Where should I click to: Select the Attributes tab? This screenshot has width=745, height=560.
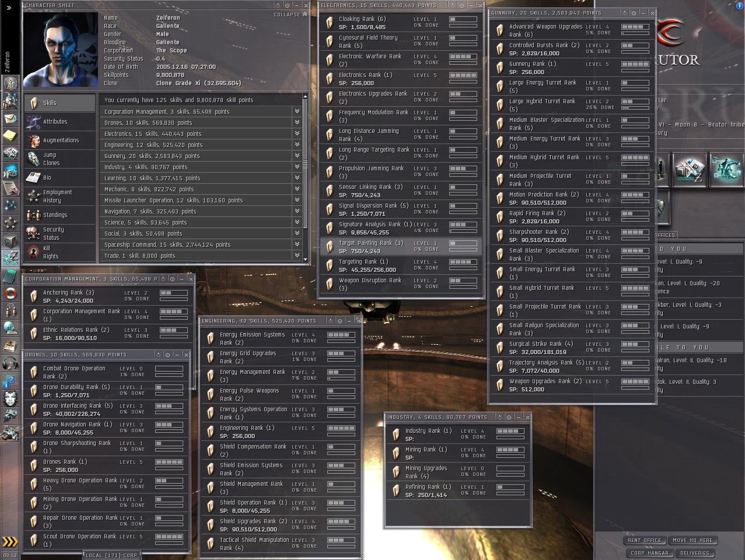point(60,121)
